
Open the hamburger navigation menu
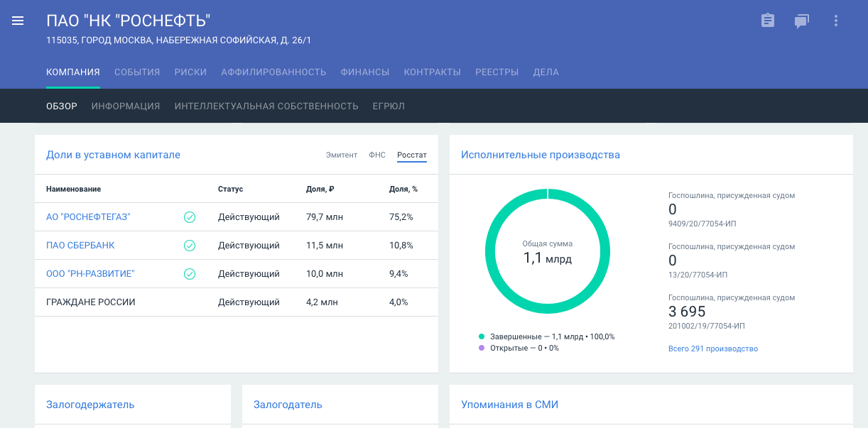point(18,21)
